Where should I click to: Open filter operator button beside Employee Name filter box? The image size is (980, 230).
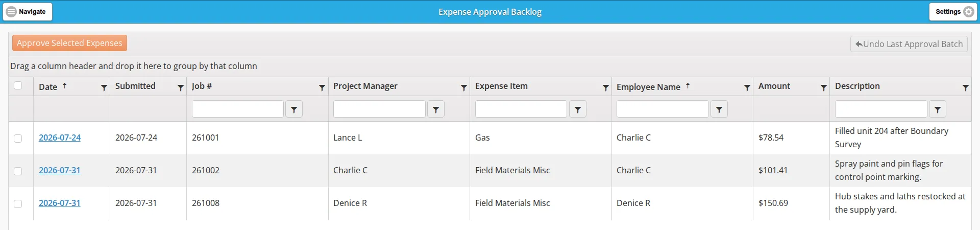pyautogui.click(x=719, y=109)
